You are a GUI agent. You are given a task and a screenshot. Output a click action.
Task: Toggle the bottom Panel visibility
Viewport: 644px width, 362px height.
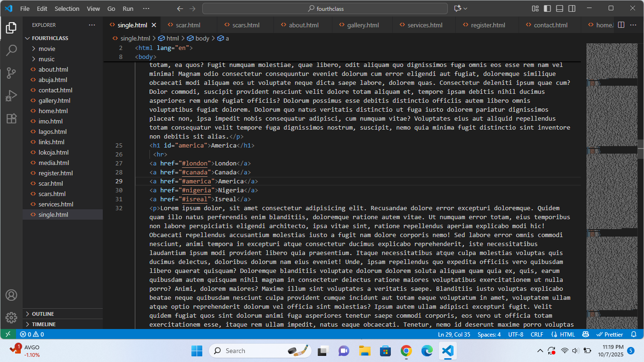(559, 8)
